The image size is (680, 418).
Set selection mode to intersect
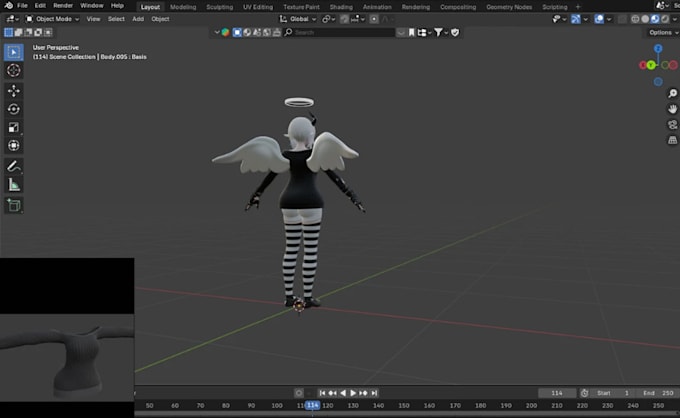point(48,33)
